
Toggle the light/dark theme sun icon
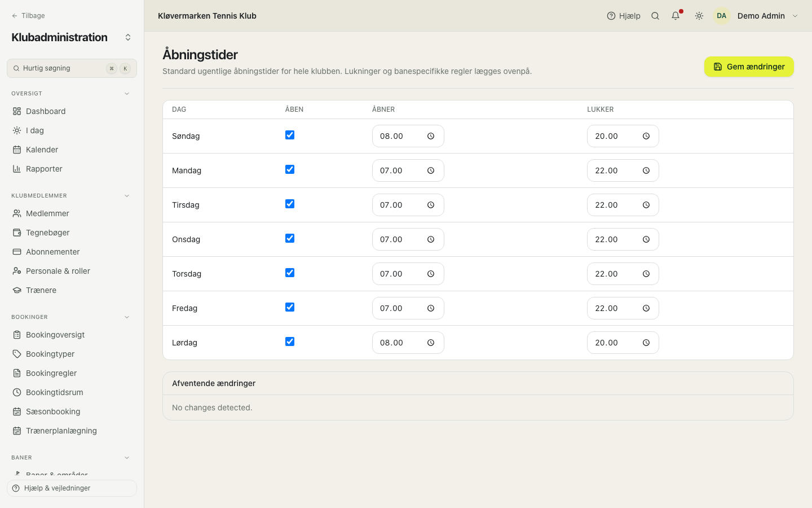click(x=699, y=16)
